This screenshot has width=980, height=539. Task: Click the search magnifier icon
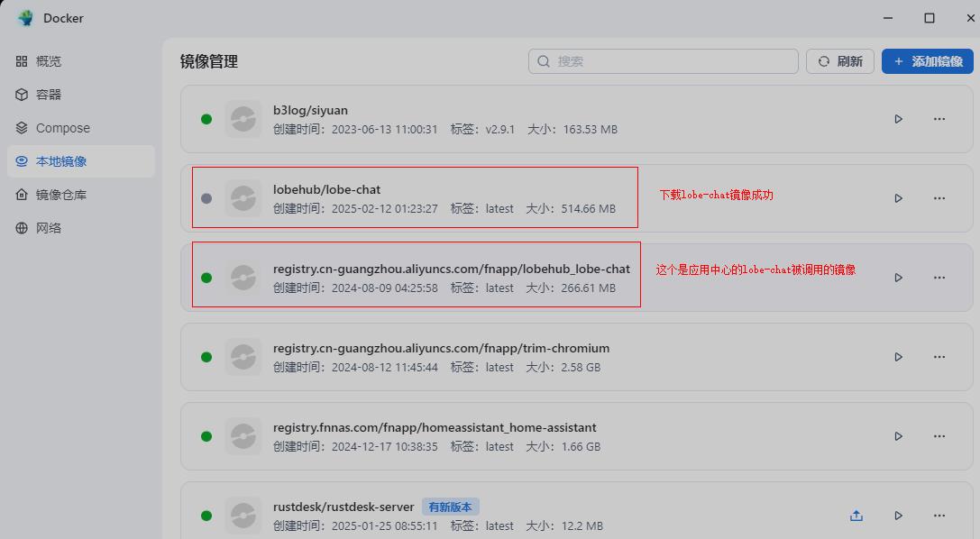click(544, 61)
